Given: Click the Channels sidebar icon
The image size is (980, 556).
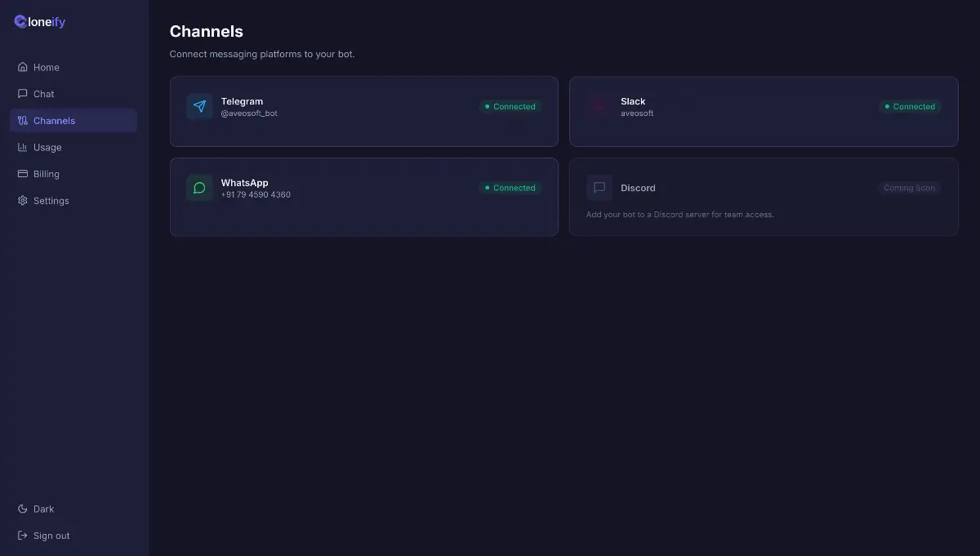Looking at the screenshot, I should point(23,121).
